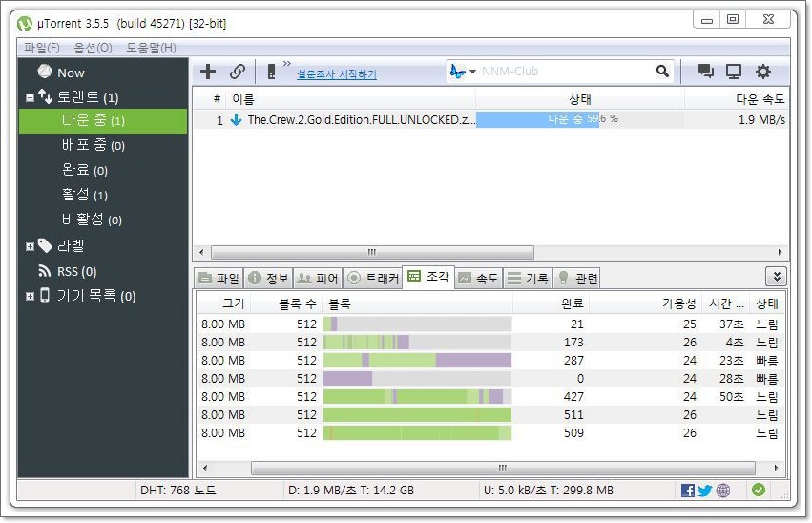
Task: Expand the 기기 목록 tree node
Action: coord(30,296)
